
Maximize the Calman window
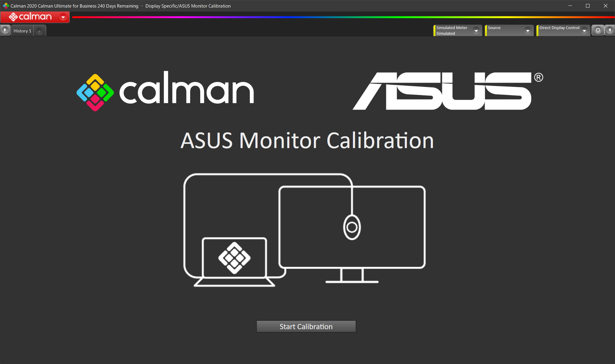coord(588,6)
